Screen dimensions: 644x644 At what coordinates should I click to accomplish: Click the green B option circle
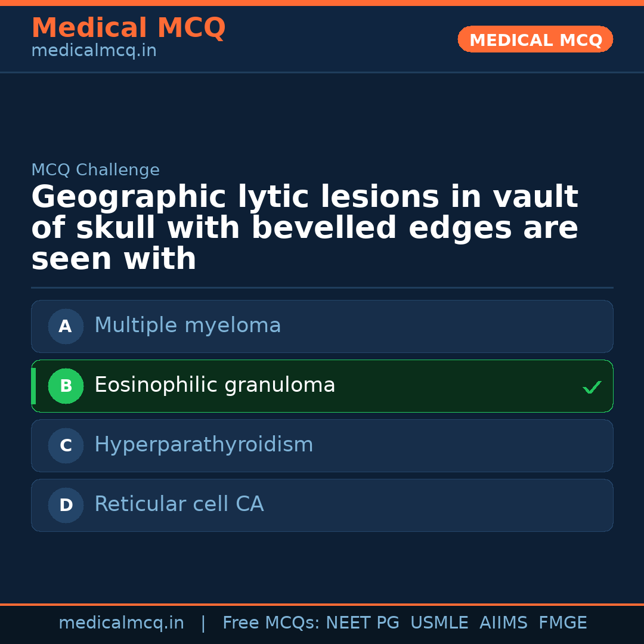[66, 386]
